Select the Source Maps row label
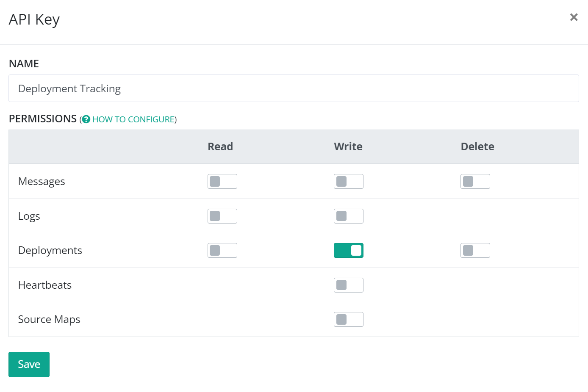Image resolution: width=588 pixels, height=392 pixels. coord(49,320)
